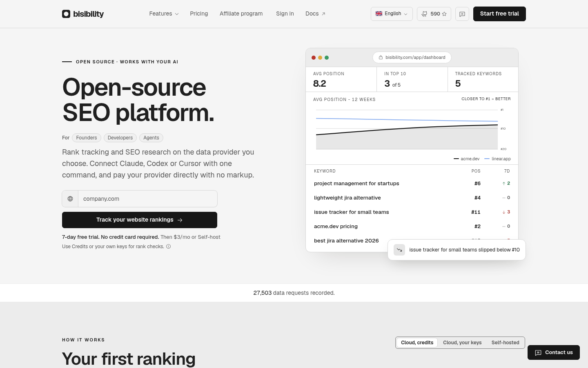Image resolution: width=588 pixels, height=368 pixels.
Task: Click Sign in link
Action: pyautogui.click(x=285, y=13)
